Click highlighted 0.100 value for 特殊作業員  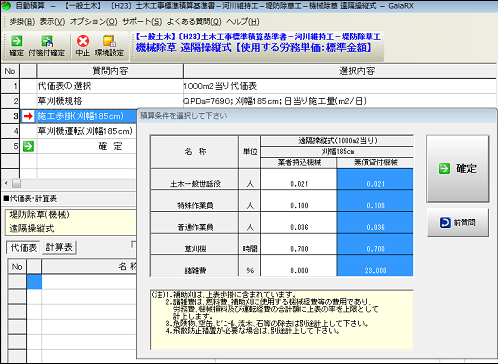tap(375, 206)
